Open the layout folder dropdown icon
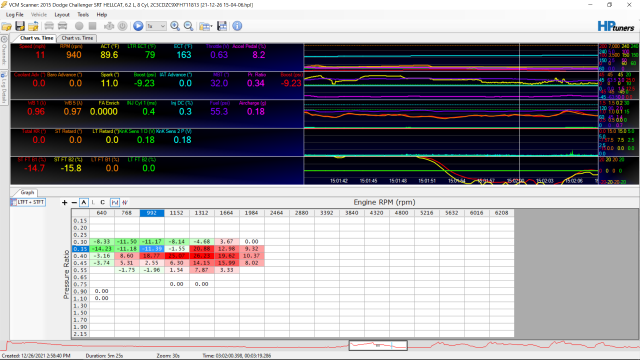Screen dimensions: 640x360 pos(206,26)
